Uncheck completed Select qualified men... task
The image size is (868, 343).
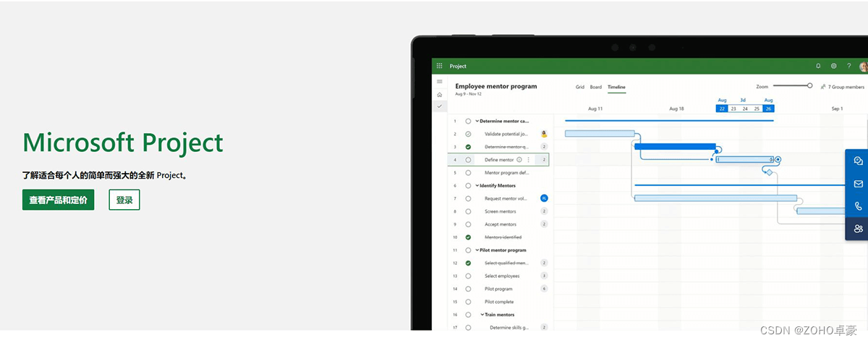(x=468, y=263)
